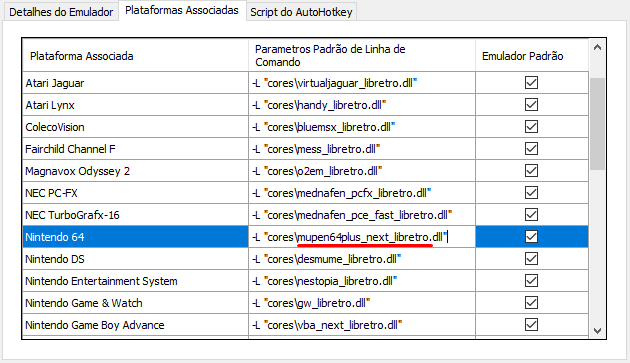
Task: Uncheck Emulador Padrão for Atari Jaguar
Action: (x=531, y=83)
